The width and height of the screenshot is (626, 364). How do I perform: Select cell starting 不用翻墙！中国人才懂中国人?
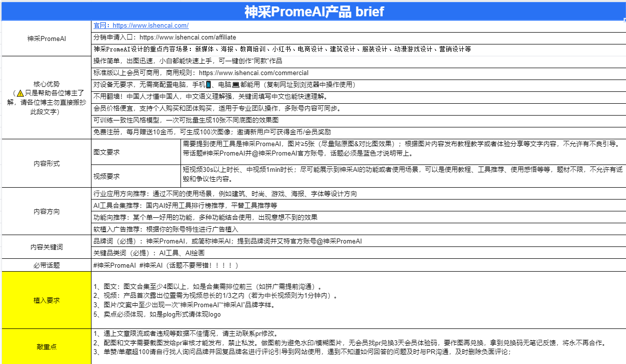[x=359, y=96]
